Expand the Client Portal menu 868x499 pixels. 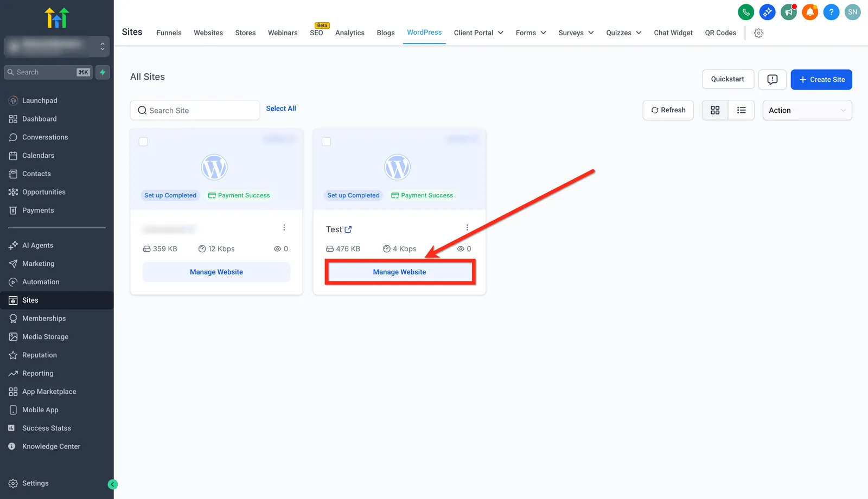click(478, 33)
